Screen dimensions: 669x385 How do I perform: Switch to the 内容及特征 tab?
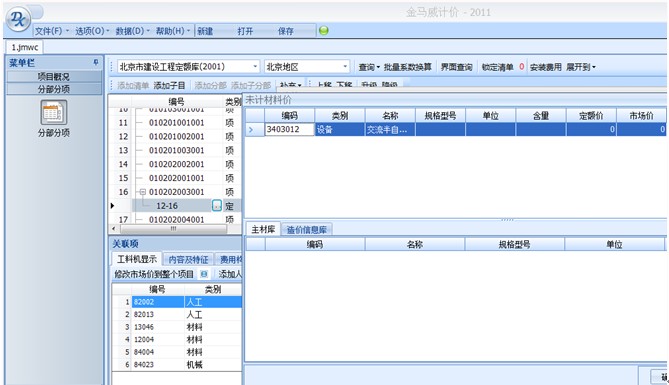188,260
